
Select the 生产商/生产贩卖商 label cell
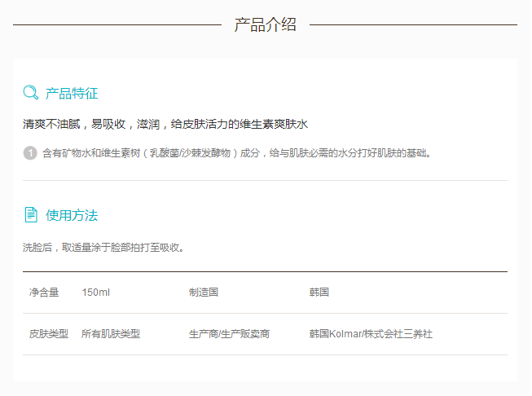229,334
